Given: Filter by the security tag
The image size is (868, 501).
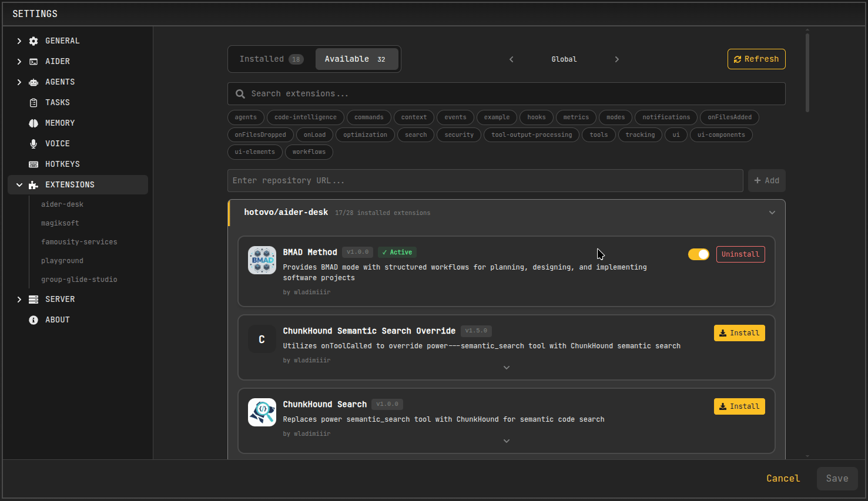Looking at the screenshot, I should (459, 135).
